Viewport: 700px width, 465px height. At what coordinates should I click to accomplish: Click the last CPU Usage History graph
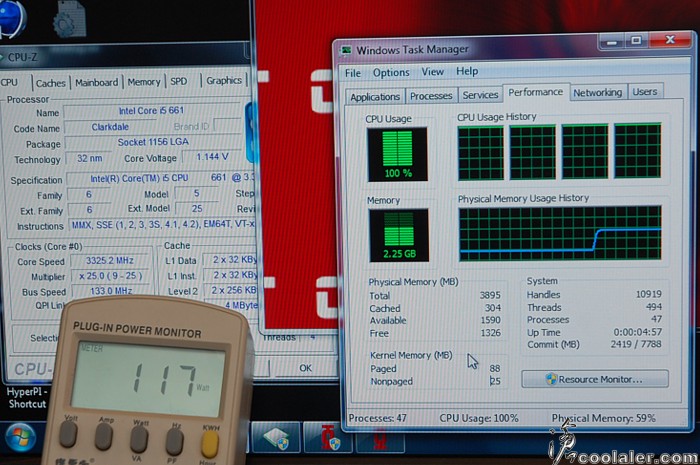pyautogui.click(x=638, y=151)
